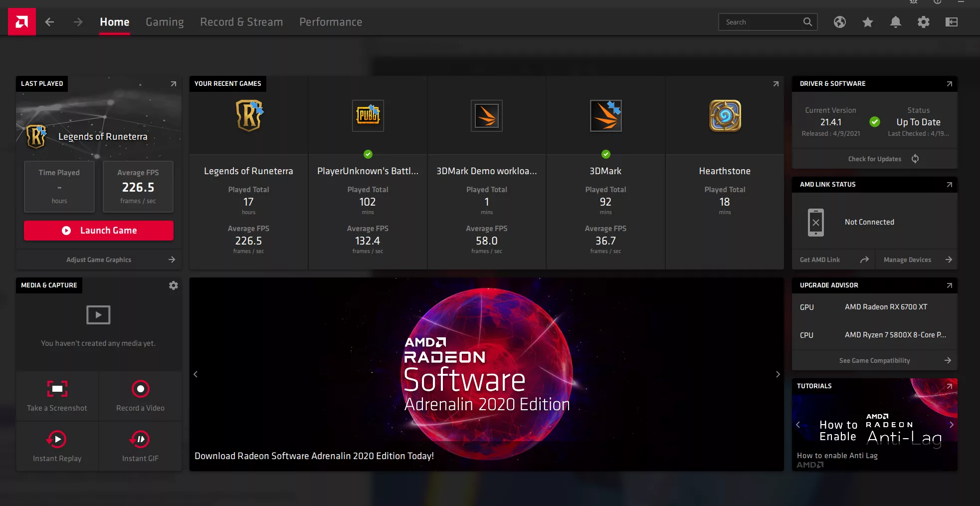The width and height of the screenshot is (980, 506).
Task: Show next tutorial with right chevron
Action: click(x=952, y=425)
